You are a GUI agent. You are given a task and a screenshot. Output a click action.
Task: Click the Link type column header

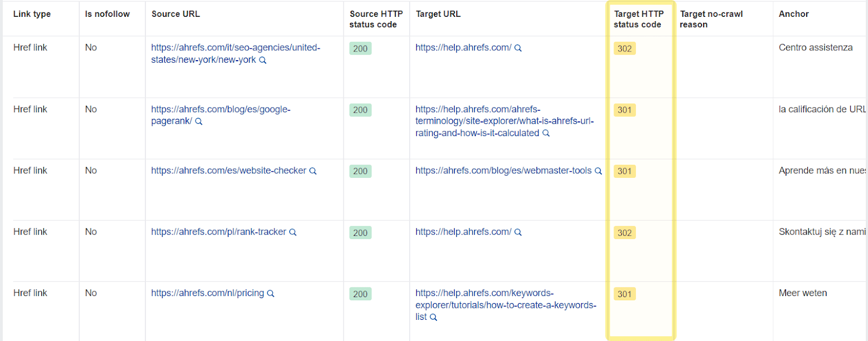(x=32, y=14)
